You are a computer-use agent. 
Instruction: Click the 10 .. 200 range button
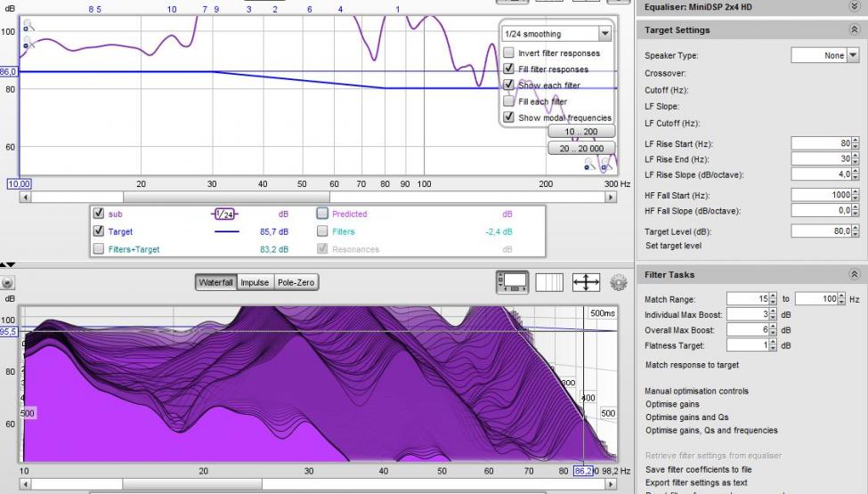click(581, 133)
